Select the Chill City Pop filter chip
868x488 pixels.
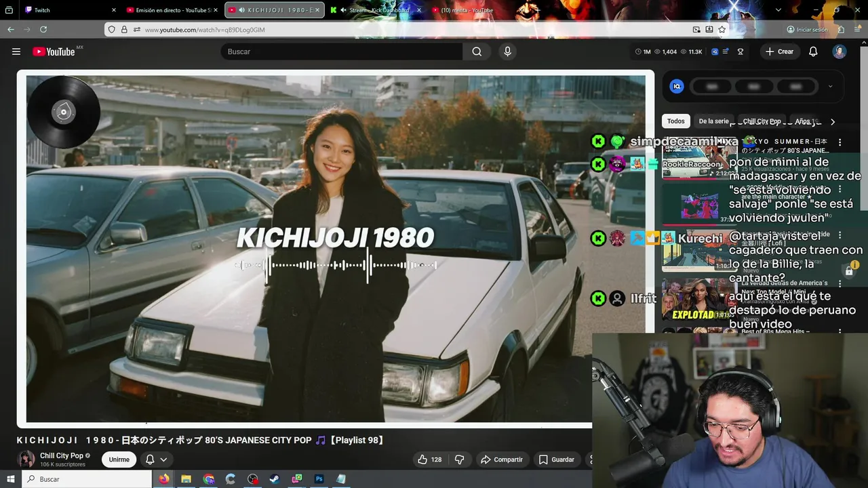coord(762,121)
